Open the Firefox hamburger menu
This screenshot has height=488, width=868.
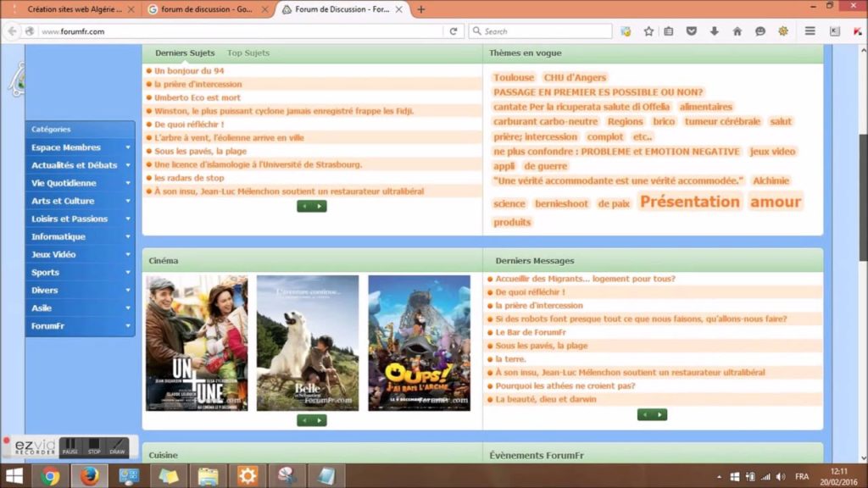coord(810,31)
